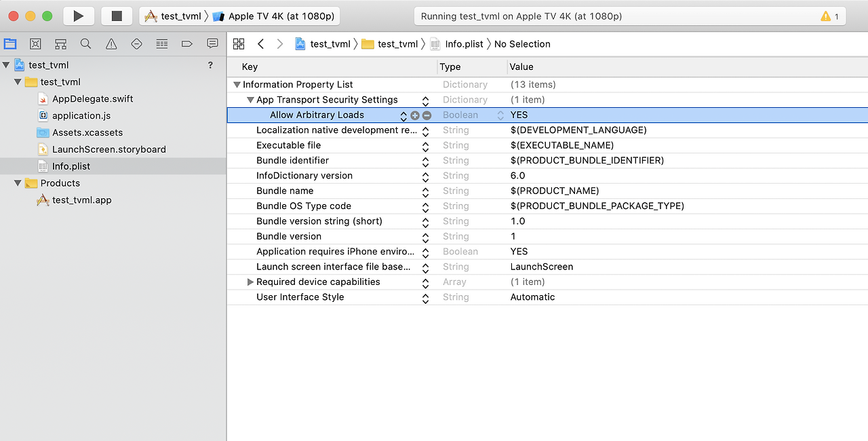Image resolution: width=868 pixels, height=441 pixels.
Task: Go forward in editor history
Action: click(280, 44)
